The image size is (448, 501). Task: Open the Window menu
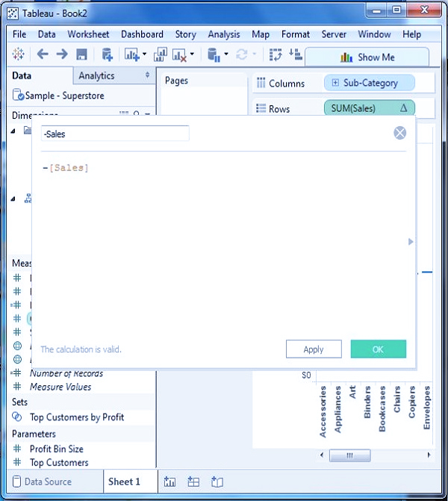374,34
